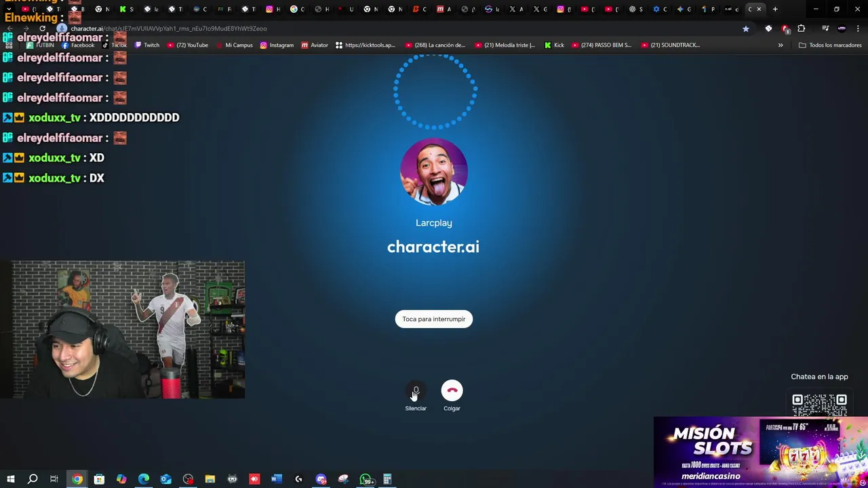Click 'Chatea en la app' label
868x488 pixels.
[819, 377]
